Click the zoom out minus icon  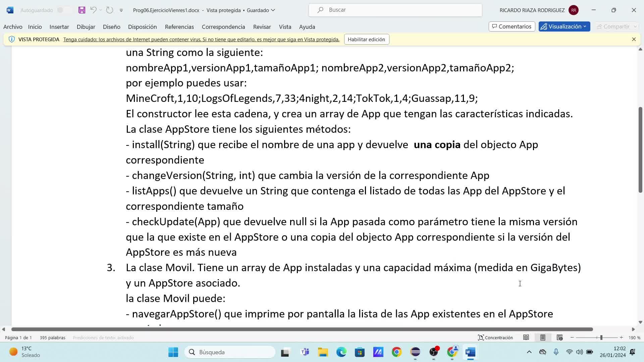click(572, 338)
